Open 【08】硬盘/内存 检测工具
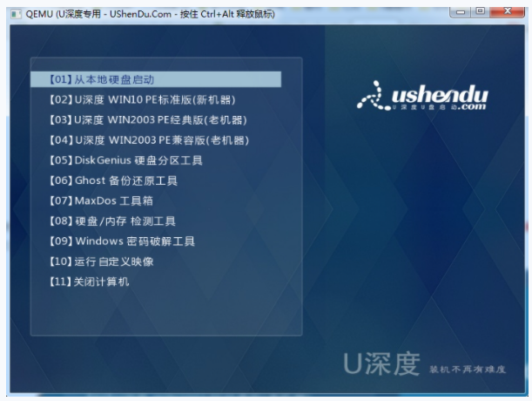 [x=112, y=221]
